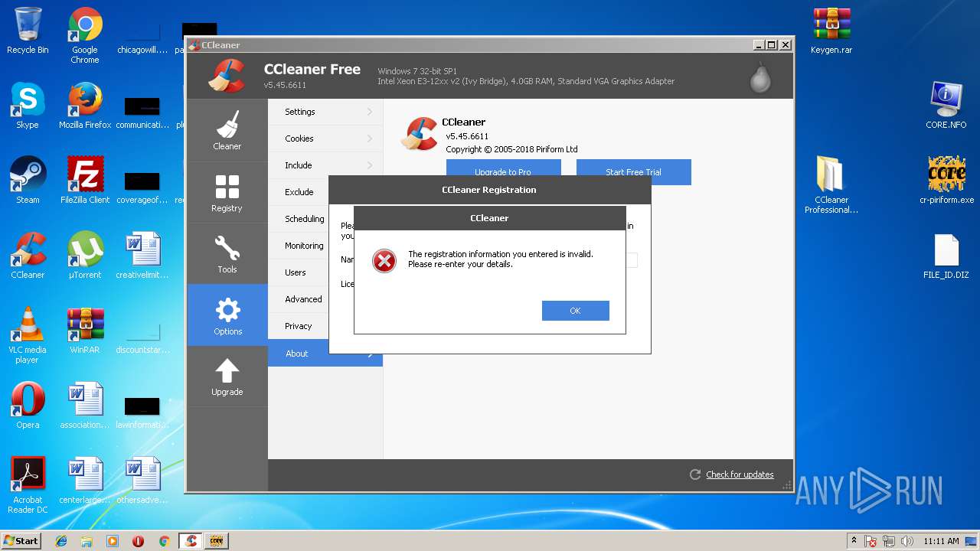Viewport: 980px width, 551px height.
Task: Open Mozilla Firefox desktop shortcut
Action: (85, 106)
